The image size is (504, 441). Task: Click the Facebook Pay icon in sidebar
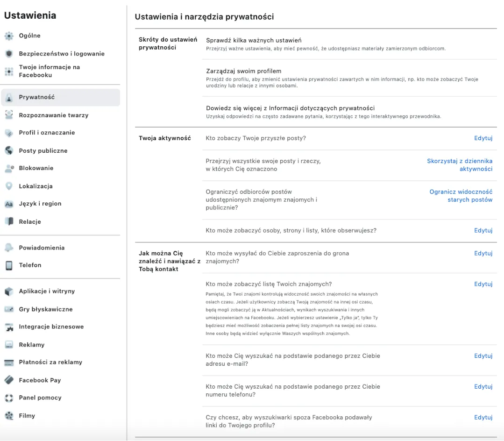coord(9,380)
